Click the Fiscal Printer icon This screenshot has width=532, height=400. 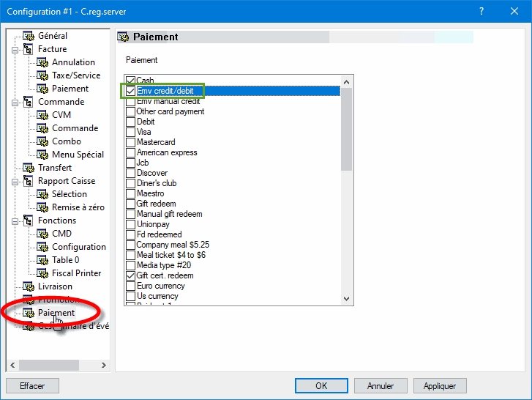(x=42, y=273)
